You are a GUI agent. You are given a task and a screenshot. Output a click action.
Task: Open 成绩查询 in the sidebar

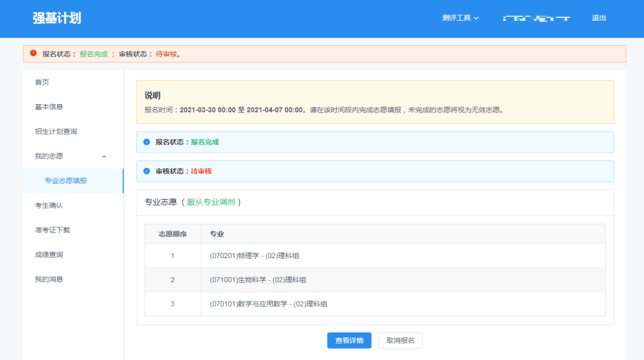(49, 255)
